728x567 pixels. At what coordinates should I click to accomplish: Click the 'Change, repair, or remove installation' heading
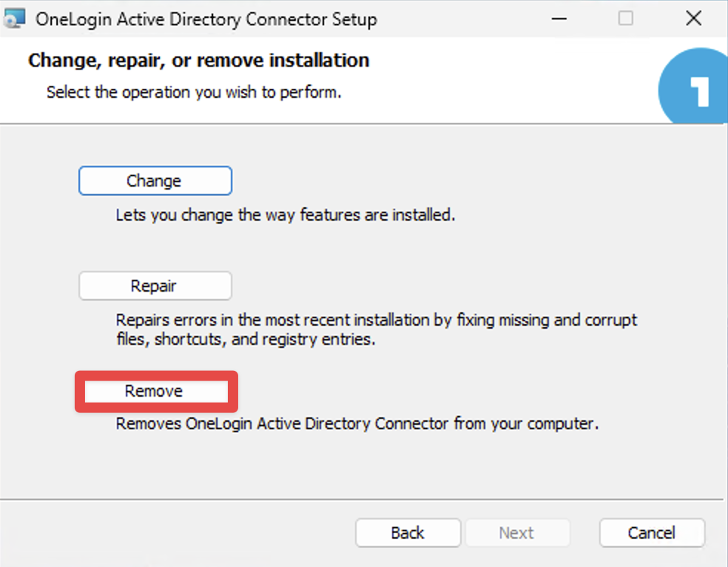coord(199,61)
